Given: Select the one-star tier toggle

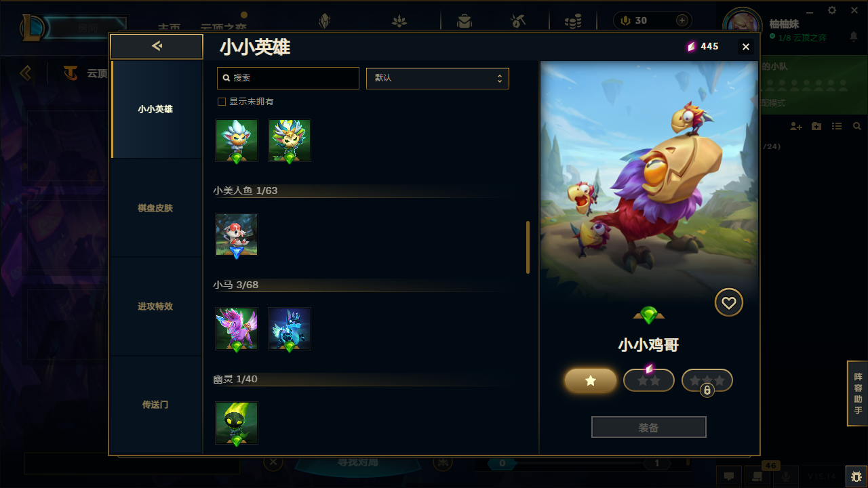Looking at the screenshot, I should pyautogui.click(x=591, y=381).
